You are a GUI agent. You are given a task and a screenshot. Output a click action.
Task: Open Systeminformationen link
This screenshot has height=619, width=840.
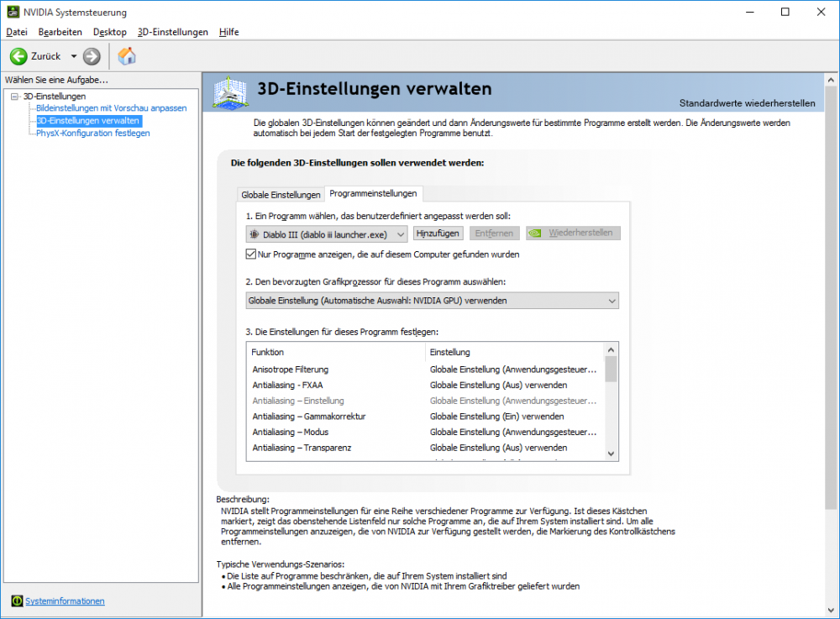click(x=65, y=601)
